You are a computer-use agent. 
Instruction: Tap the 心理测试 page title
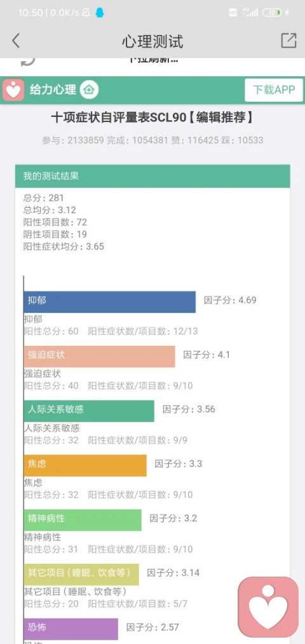(x=152, y=41)
